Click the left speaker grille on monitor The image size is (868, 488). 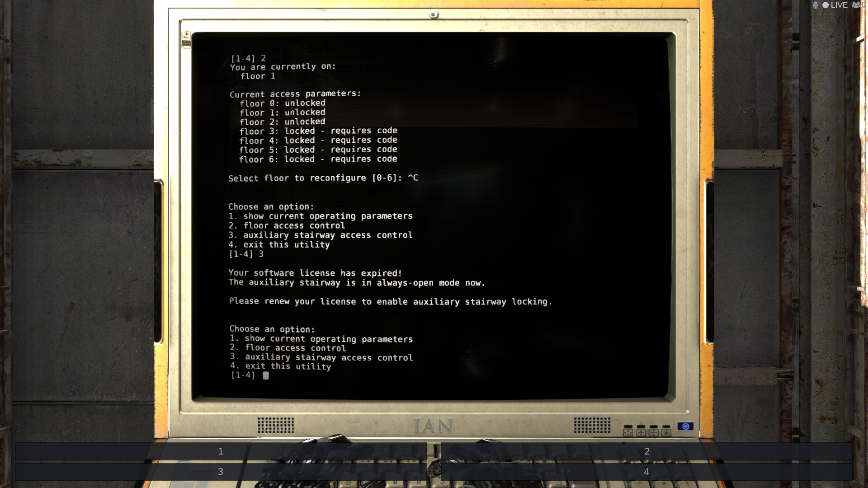click(276, 425)
